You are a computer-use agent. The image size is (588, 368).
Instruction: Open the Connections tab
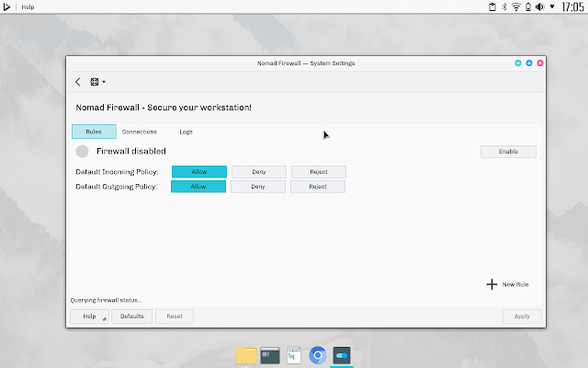[140, 132]
